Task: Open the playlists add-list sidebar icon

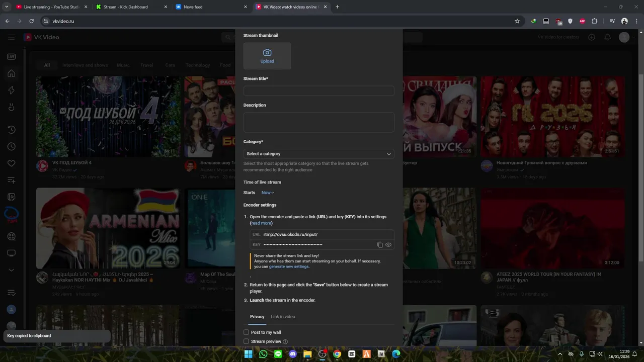Action: click(x=11, y=180)
